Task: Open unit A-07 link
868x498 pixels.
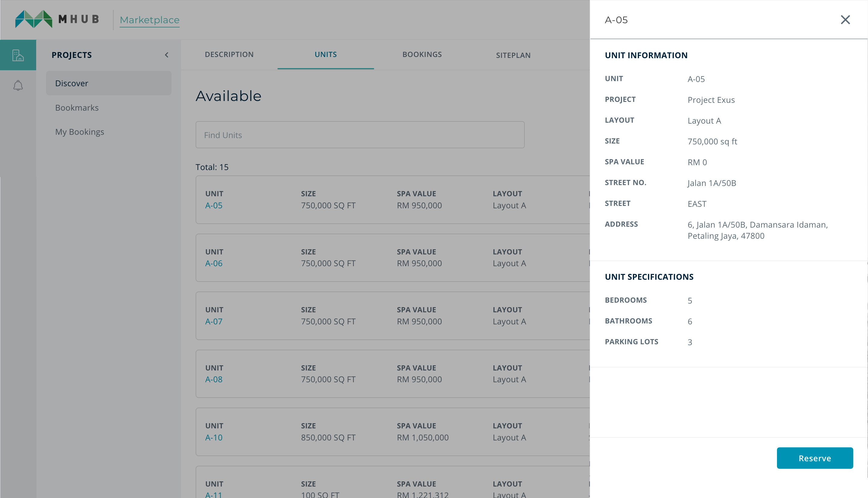Action: coord(214,322)
